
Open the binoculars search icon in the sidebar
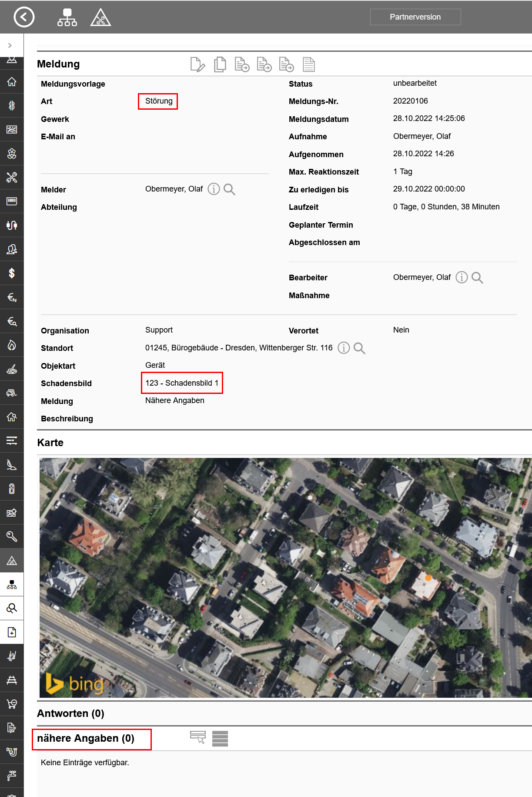click(12, 608)
